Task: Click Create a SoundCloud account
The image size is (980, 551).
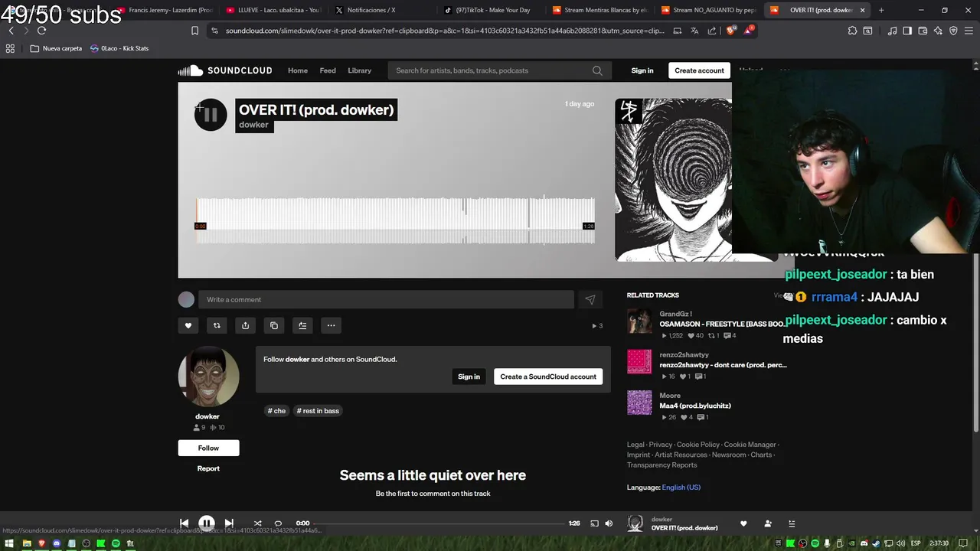Action: click(548, 377)
